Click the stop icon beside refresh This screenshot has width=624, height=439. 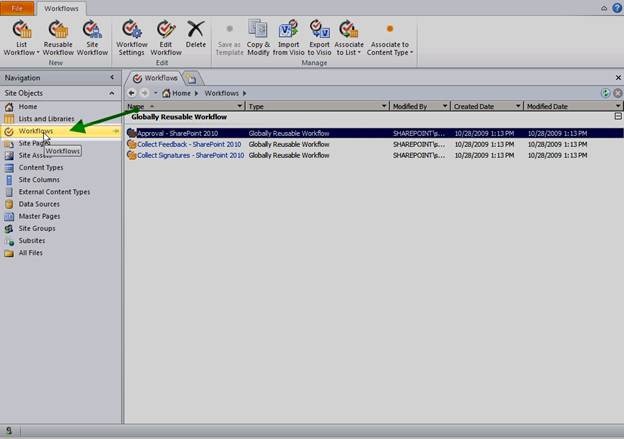618,93
